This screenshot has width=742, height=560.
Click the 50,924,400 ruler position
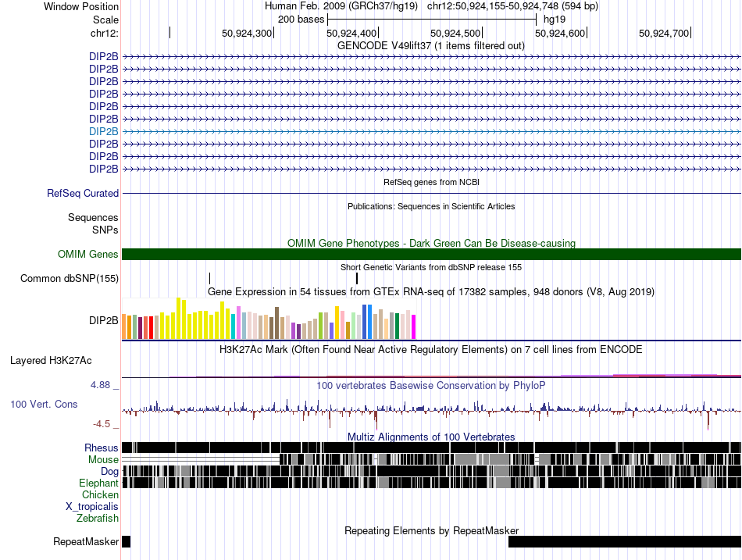click(351, 33)
